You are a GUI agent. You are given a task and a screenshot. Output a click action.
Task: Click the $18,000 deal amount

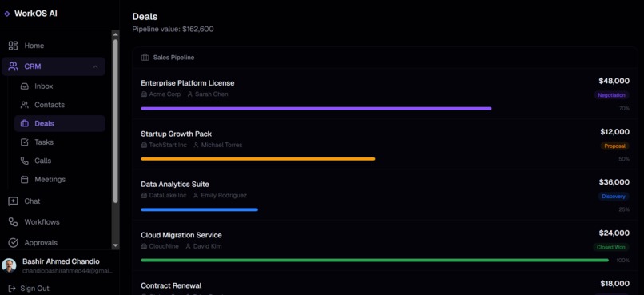tap(615, 284)
